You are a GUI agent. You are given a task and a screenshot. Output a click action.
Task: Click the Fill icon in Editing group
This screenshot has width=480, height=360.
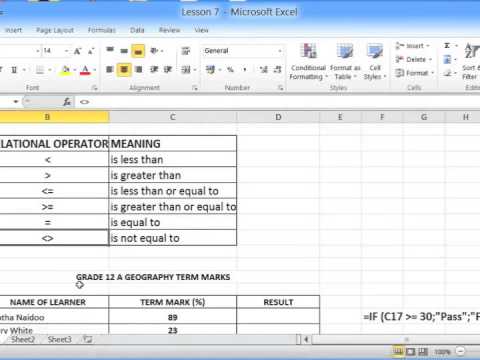pos(447,60)
